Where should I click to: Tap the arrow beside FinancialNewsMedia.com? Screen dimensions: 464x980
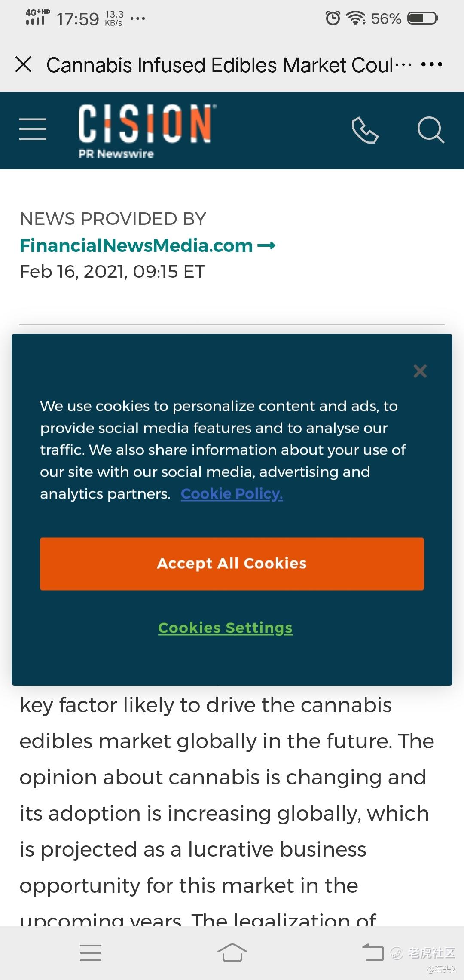pos(266,245)
